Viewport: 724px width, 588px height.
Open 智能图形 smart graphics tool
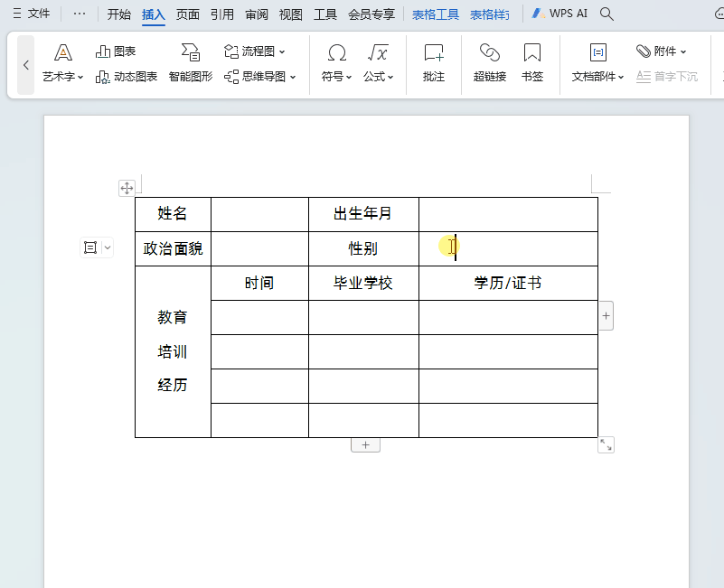190,65
